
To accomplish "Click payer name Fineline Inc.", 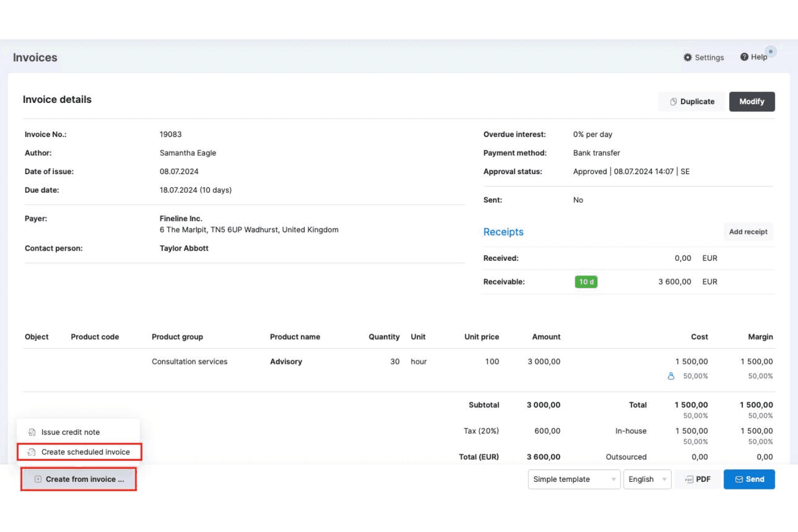I will 181,219.
